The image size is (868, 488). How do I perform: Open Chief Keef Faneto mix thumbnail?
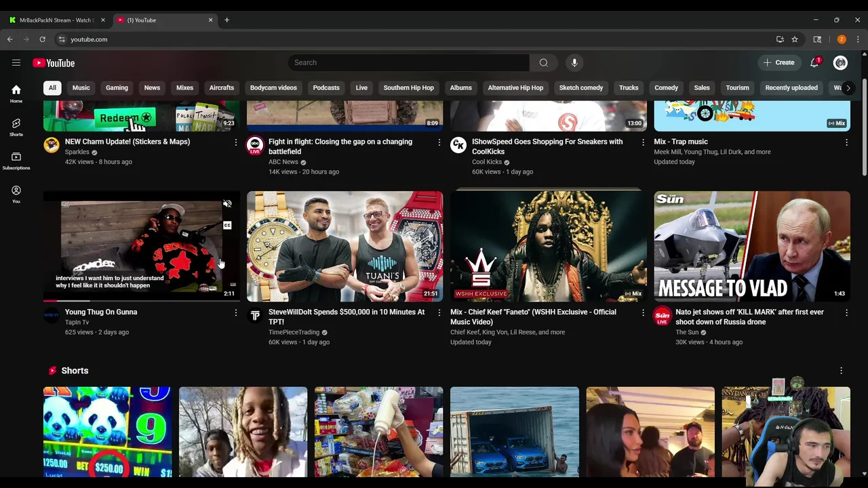click(549, 246)
